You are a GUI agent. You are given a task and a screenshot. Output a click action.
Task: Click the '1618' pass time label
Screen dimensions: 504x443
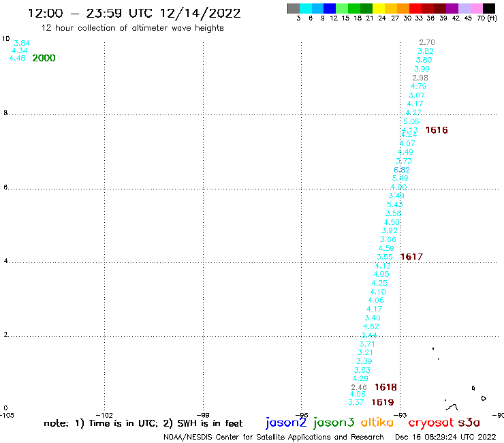click(x=385, y=387)
